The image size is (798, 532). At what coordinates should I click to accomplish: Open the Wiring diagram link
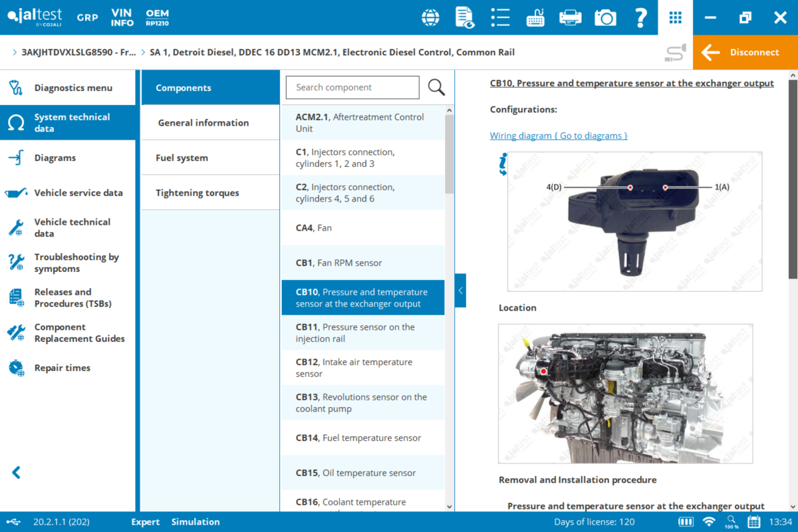[559, 135]
